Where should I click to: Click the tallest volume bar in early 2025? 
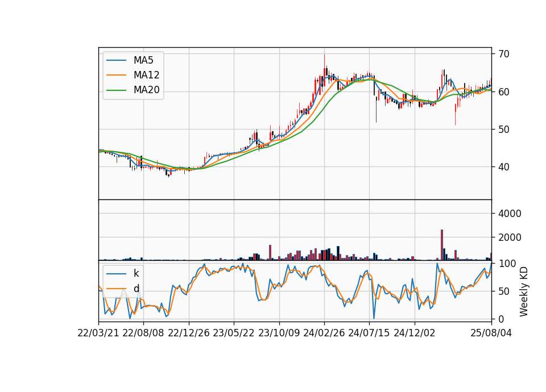441,245
